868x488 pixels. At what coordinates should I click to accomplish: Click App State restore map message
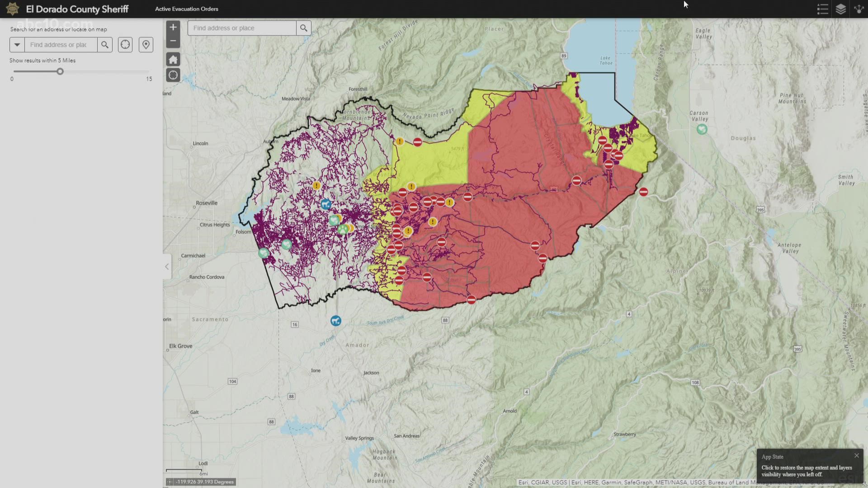coord(807,471)
